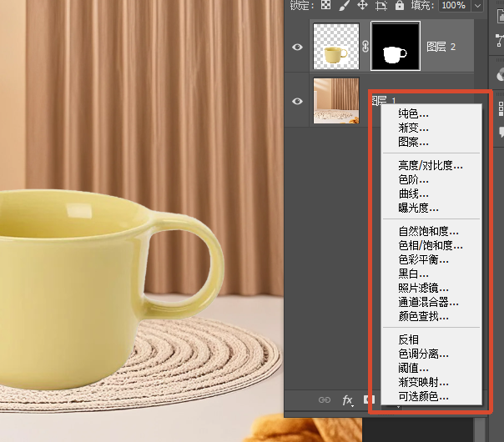Lock image pixels brush icon
The height and width of the screenshot is (442, 504).
tap(345, 5)
